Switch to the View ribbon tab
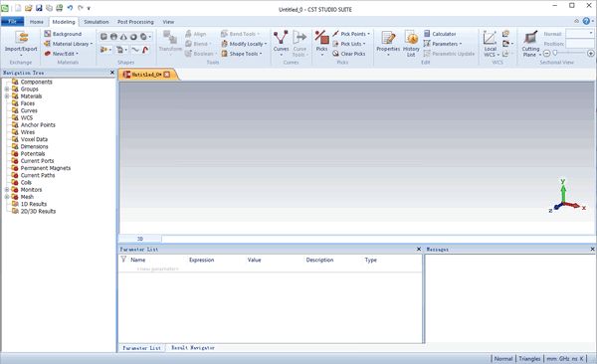The width and height of the screenshot is (597, 364). tap(168, 22)
